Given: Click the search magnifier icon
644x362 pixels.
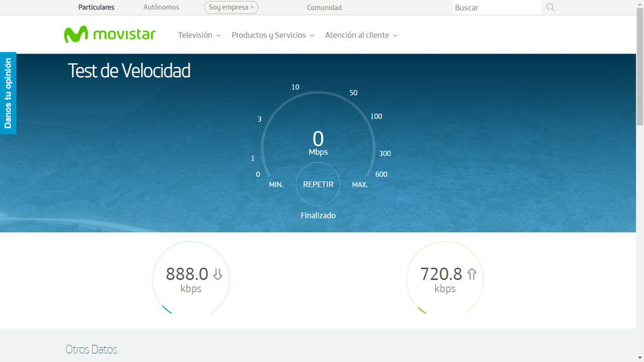Looking at the screenshot, I should point(550,8).
